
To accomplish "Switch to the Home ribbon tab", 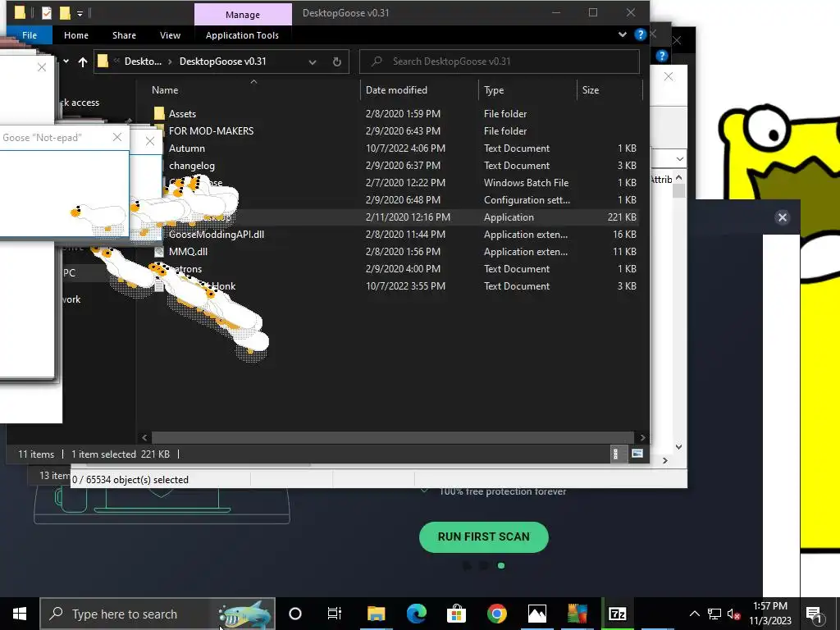I will [x=76, y=35].
